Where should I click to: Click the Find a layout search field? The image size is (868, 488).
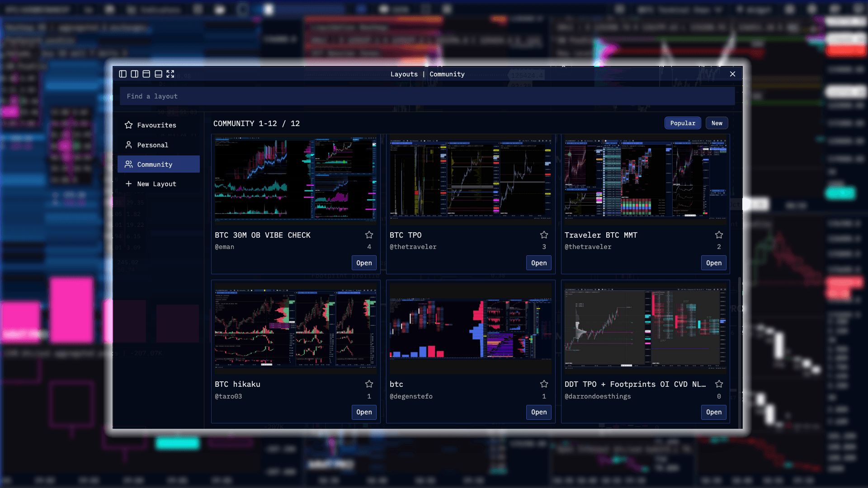click(427, 96)
